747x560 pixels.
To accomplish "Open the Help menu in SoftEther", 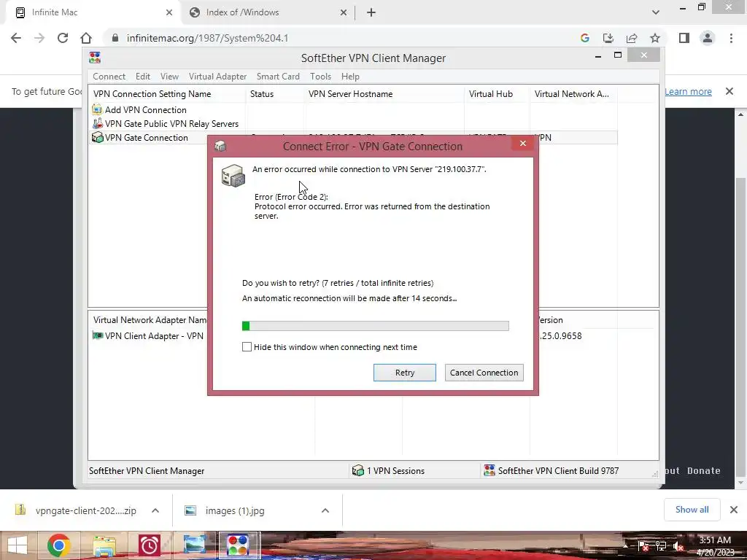I will point(350,76).
